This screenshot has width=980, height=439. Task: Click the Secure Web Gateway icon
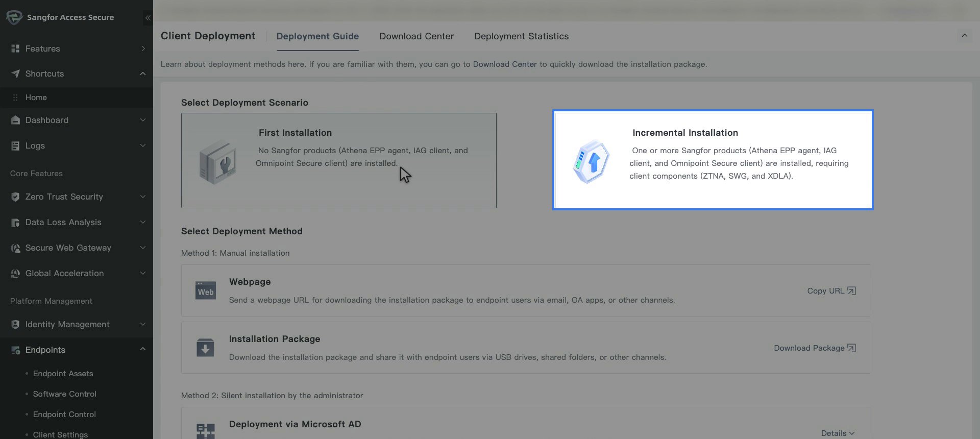click(x=15, y=248)
